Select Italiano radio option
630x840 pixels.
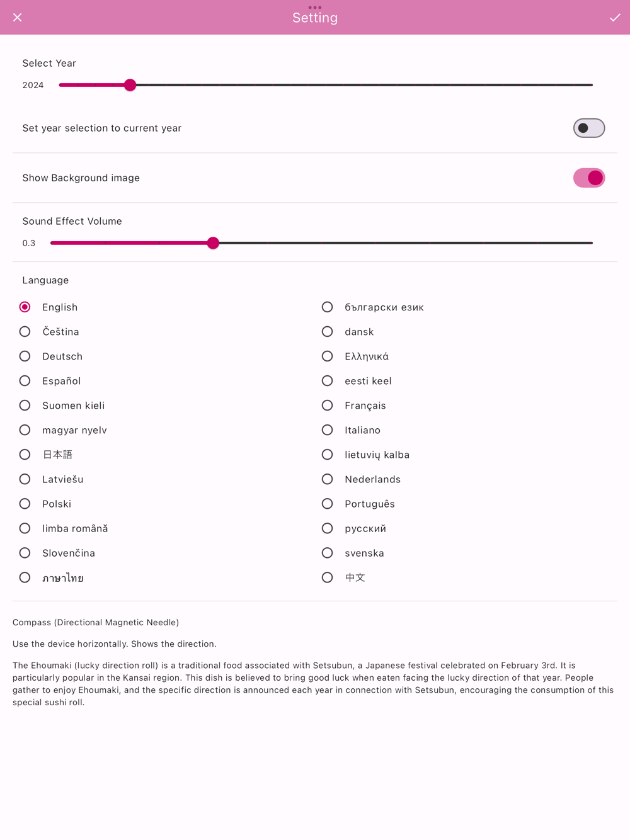tap(328, 430)
